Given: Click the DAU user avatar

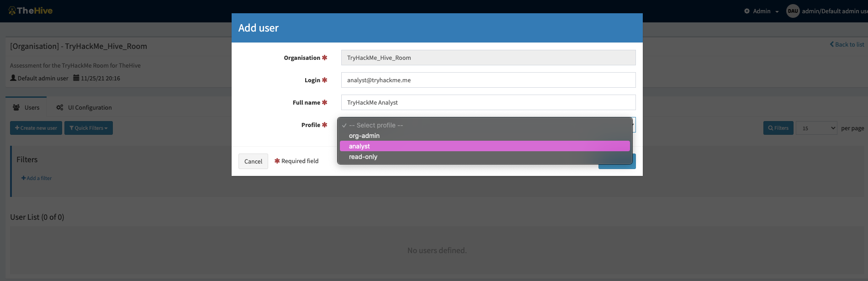Looking at the screenshot, I should (793, 11).
